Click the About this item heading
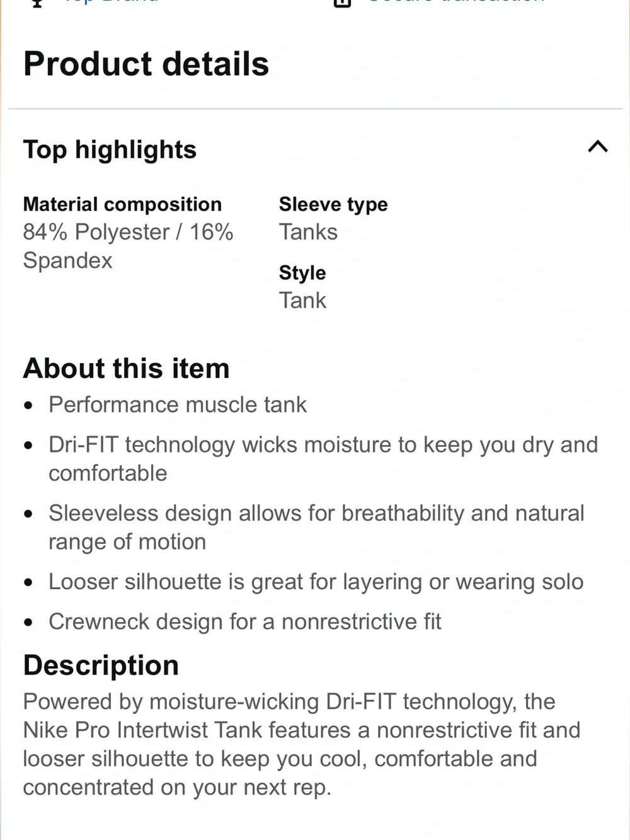The width and height of the screenshot is (630, 840). tap(127, 368)
